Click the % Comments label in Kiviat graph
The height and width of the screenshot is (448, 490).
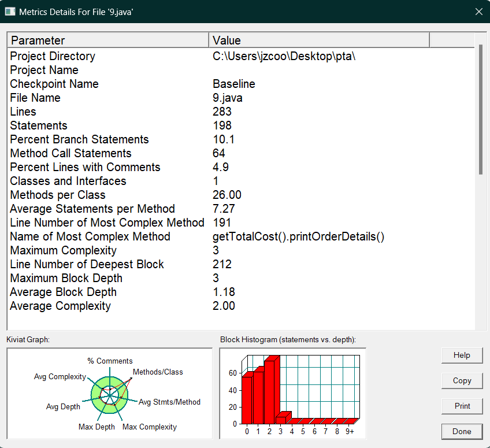pyautogui.click(x=110, y=361)
